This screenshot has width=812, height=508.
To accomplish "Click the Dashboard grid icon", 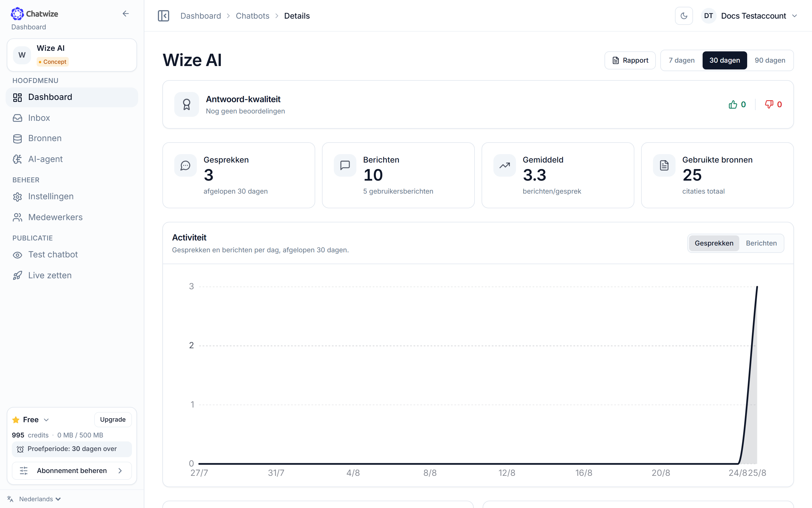I will [17, 97].
